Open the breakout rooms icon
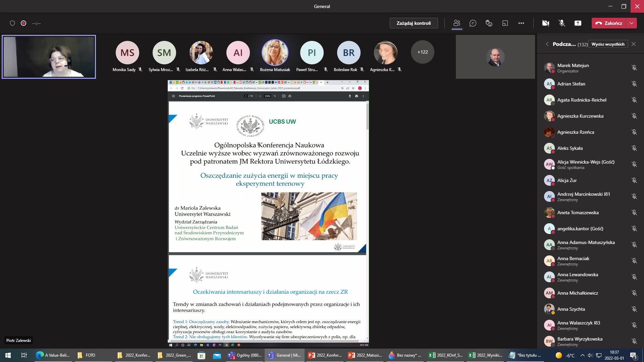The height and width of the screenshot is (362, 644). point(505,23)
